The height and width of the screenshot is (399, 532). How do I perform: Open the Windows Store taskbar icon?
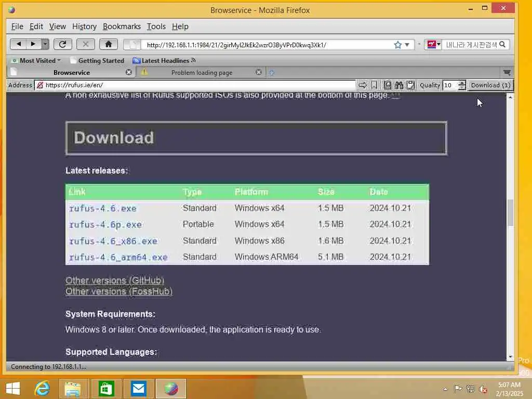pyautogui.click(x=106, y=389)
